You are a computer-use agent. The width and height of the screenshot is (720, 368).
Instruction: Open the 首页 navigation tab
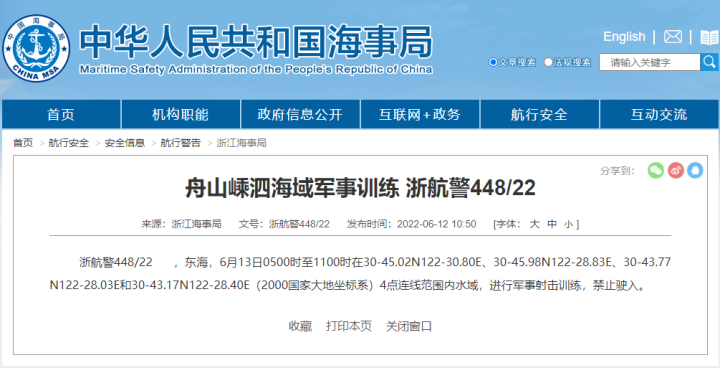click(x=61, y=114)
